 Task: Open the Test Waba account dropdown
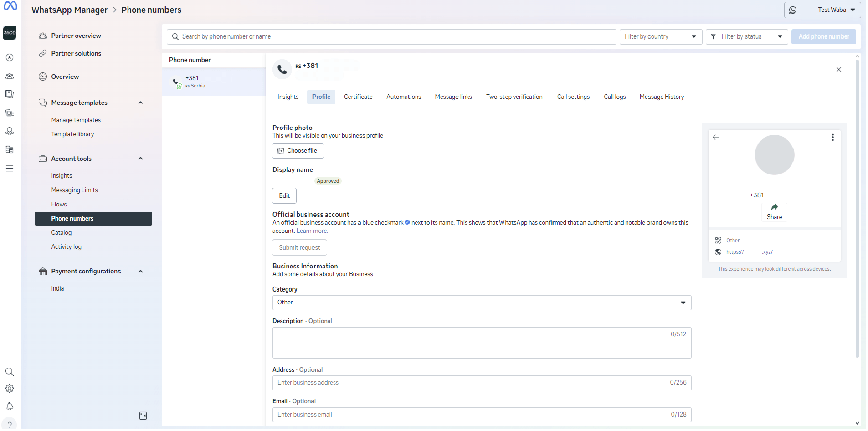point(822,10)
